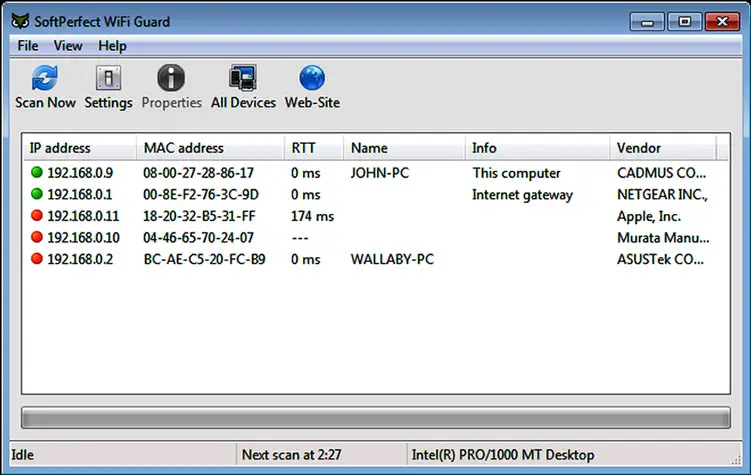Click the green status dot for 192.168.0.9

(x=36, y=172)
